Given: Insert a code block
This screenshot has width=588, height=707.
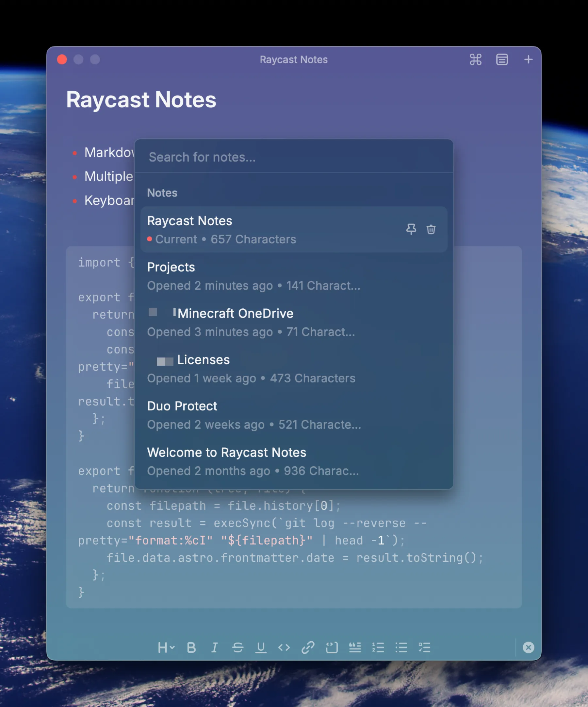Looking at the screenshot, I should [x=332, y=647].
